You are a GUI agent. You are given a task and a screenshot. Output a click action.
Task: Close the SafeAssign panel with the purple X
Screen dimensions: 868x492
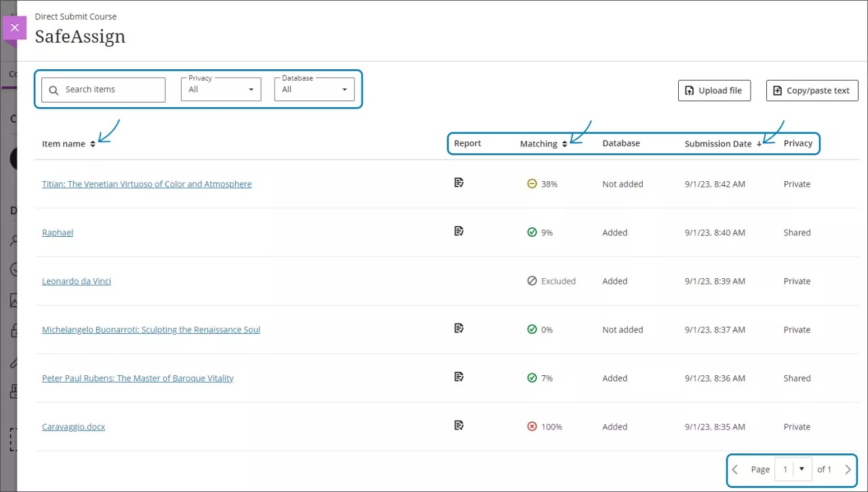(x=14, y=28)
